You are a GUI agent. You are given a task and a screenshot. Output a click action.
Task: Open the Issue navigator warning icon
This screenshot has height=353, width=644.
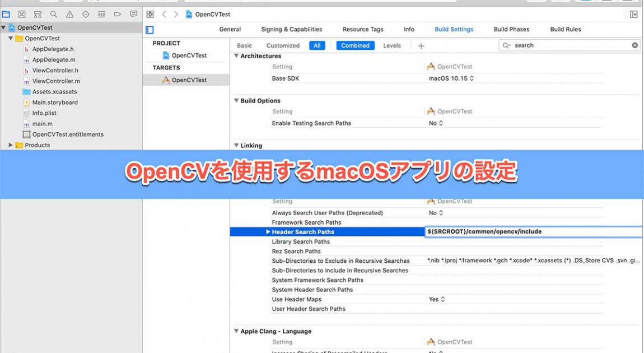70,15
